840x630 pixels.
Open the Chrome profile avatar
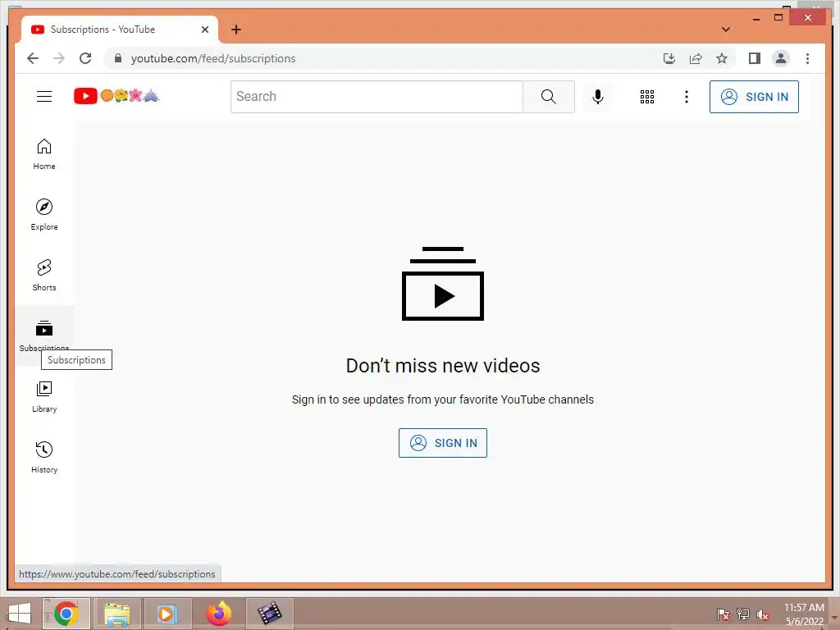click(x=781, y=58)
